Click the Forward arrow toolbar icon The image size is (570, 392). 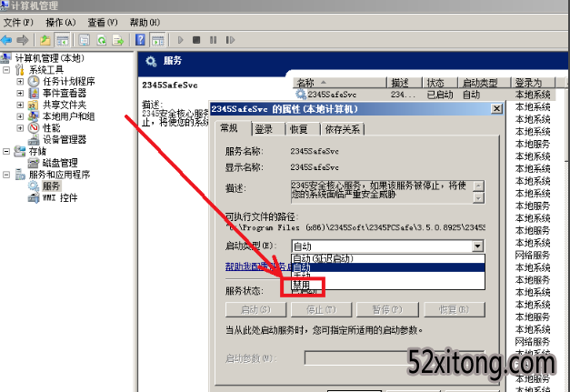click(x=23, y=40)
